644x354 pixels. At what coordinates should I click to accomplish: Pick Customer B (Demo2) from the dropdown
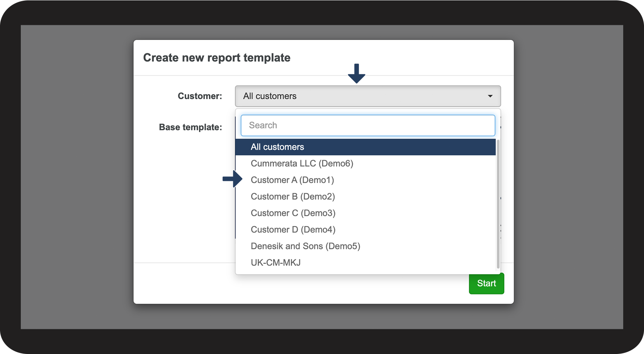293,197
